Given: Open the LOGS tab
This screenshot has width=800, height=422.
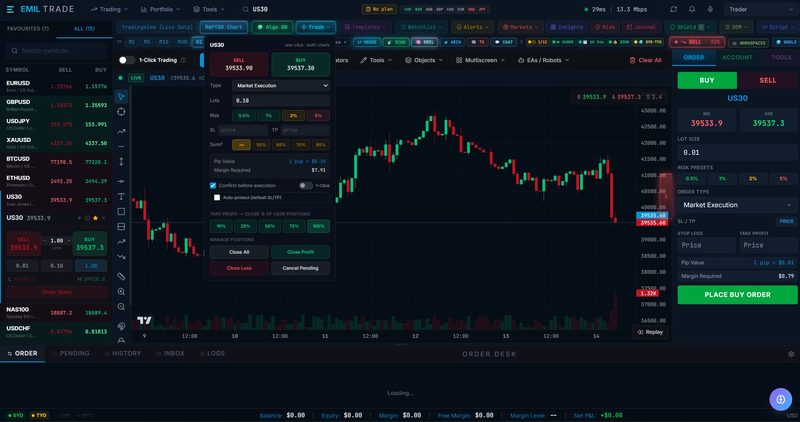Looking at the screenshot, I should click(212, 353).
